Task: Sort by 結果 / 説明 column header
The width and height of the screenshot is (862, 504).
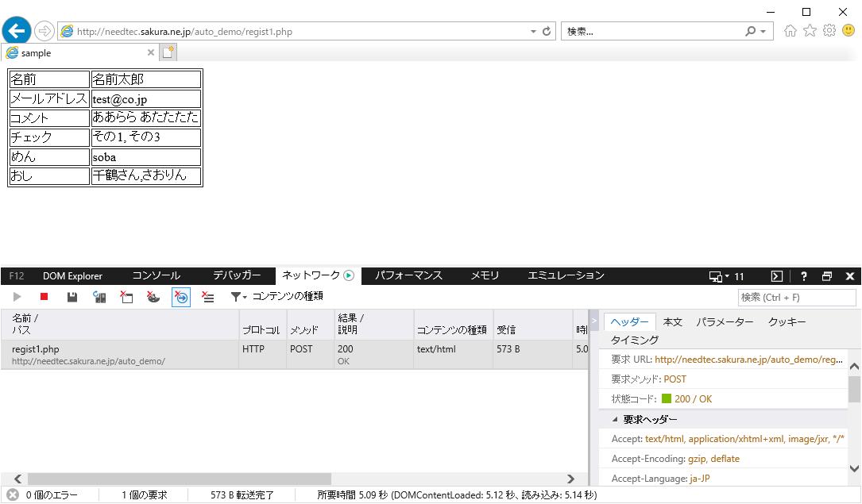Action: (x=374, y=325)
